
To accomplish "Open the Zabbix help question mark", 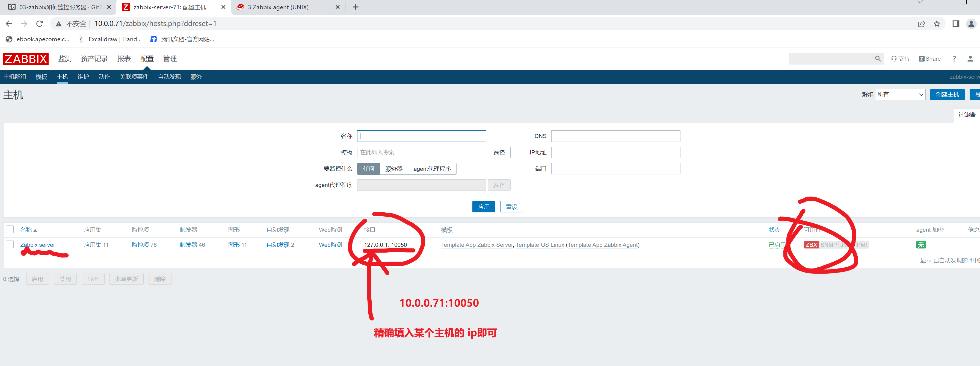I will pyautogui.click(x=954, y=59).
